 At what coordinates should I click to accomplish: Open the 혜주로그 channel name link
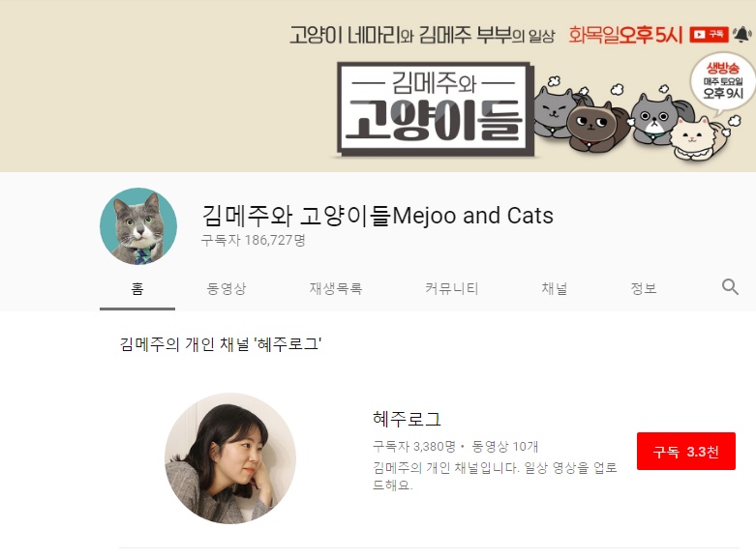407,419
